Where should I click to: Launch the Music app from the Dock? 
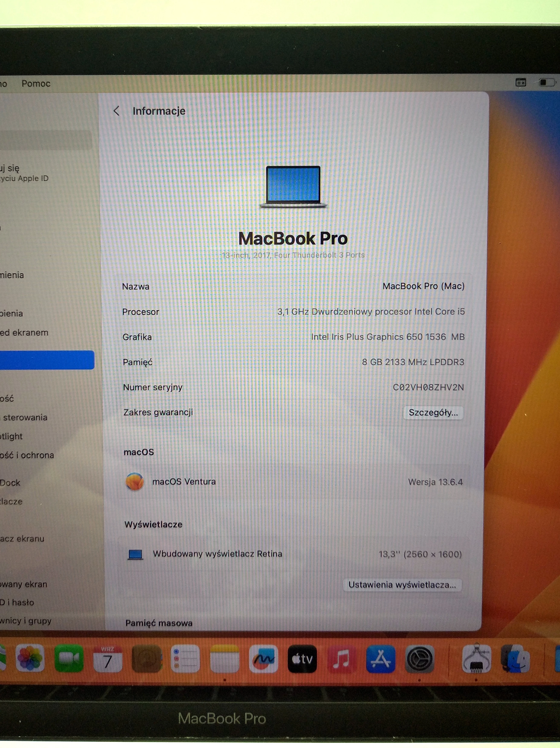click(x=341, y=658)
